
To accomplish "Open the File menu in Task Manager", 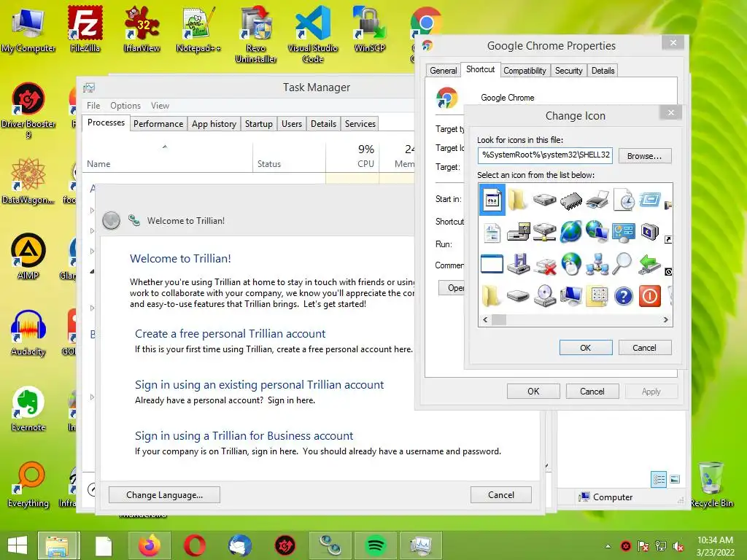I will 93,106.
